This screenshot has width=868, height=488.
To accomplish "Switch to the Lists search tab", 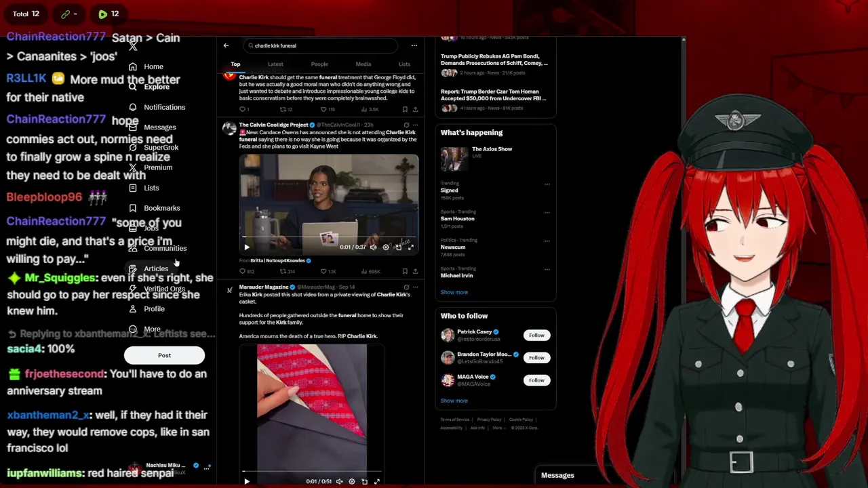I will pos(404,64).
